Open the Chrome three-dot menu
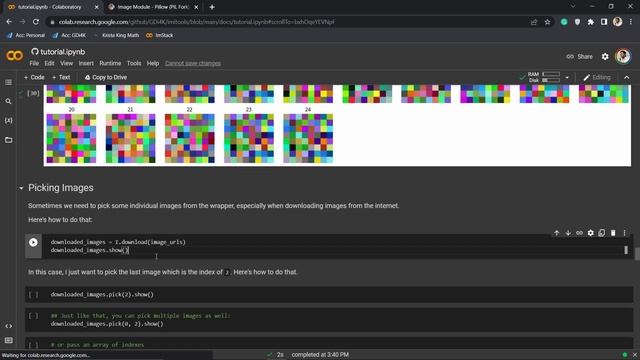 (631, 22)
